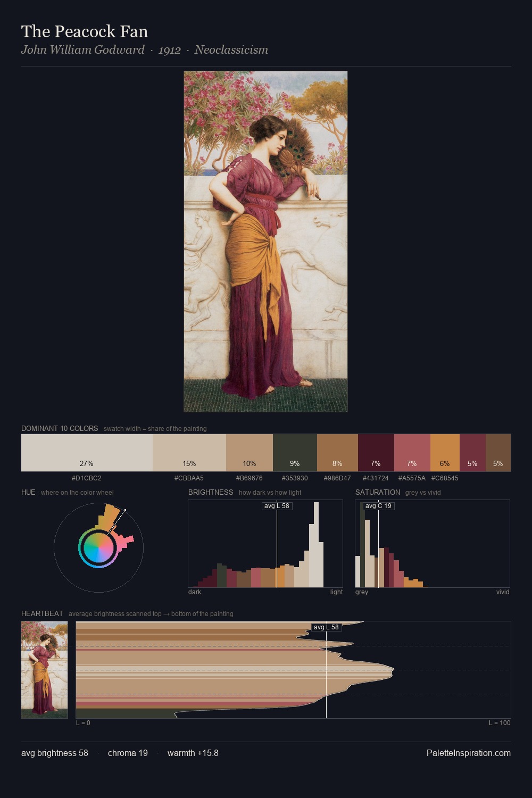Screen dimensions: 532x798
Task: Click hex code #986D47
Action: tap(337, 478)
